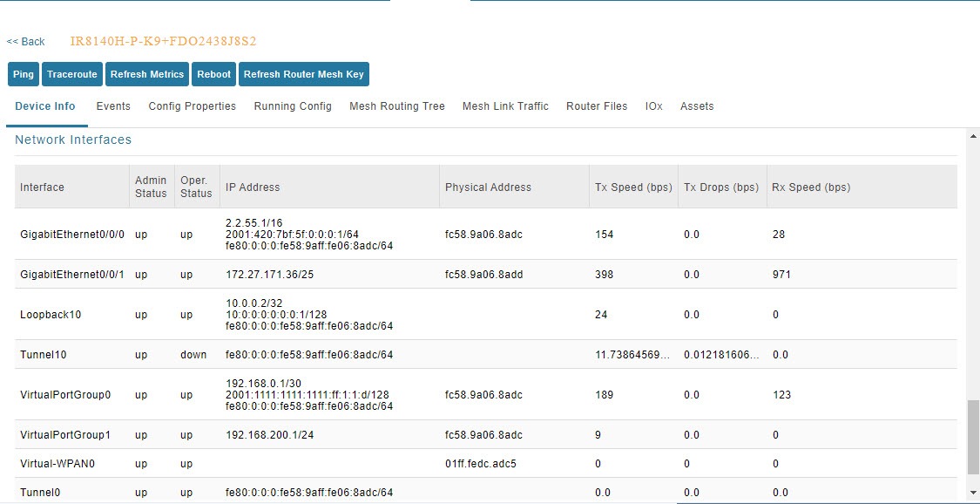
Task: Ping the router
Action: click(23, 74)
